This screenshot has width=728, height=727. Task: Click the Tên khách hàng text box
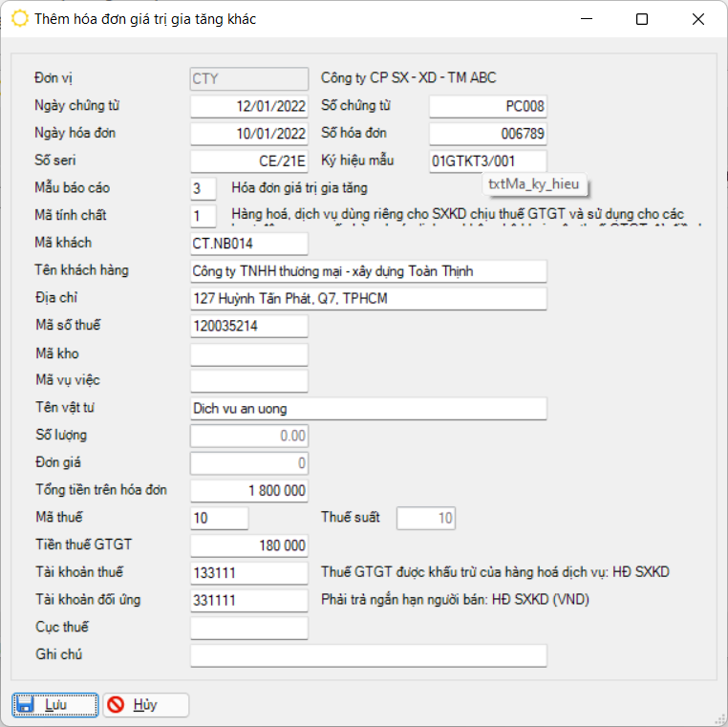(x=368, y=271)
